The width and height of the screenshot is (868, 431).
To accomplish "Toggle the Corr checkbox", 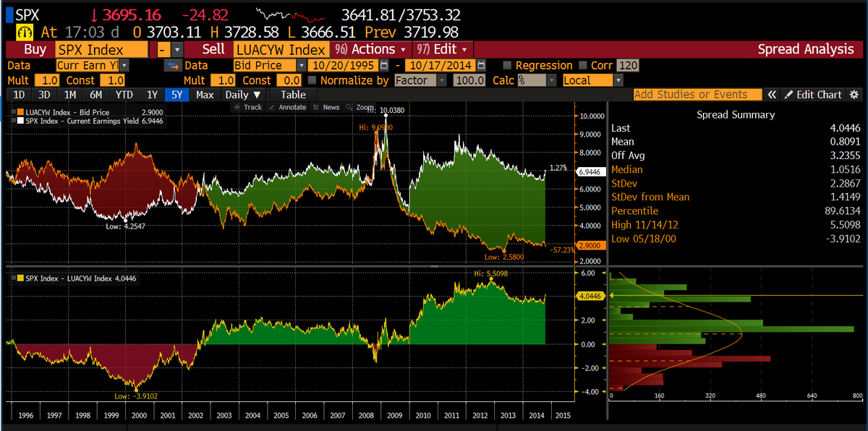I will coord(582,66).
